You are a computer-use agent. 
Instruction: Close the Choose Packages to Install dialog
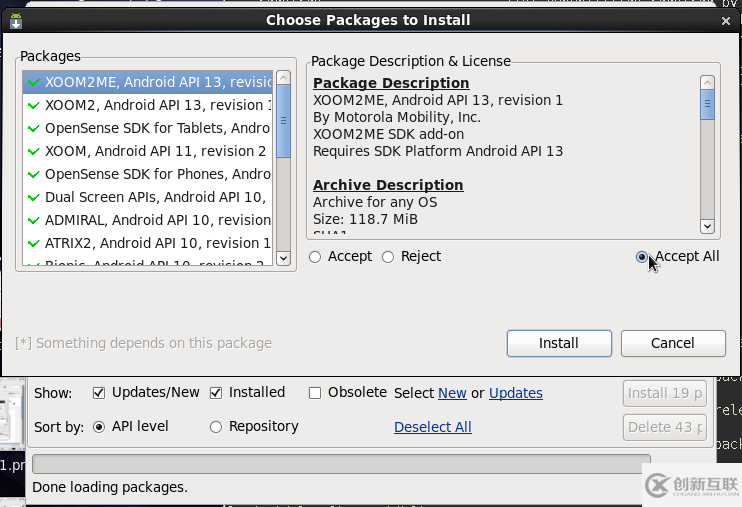pyautogui.click(x=726, y=21)
